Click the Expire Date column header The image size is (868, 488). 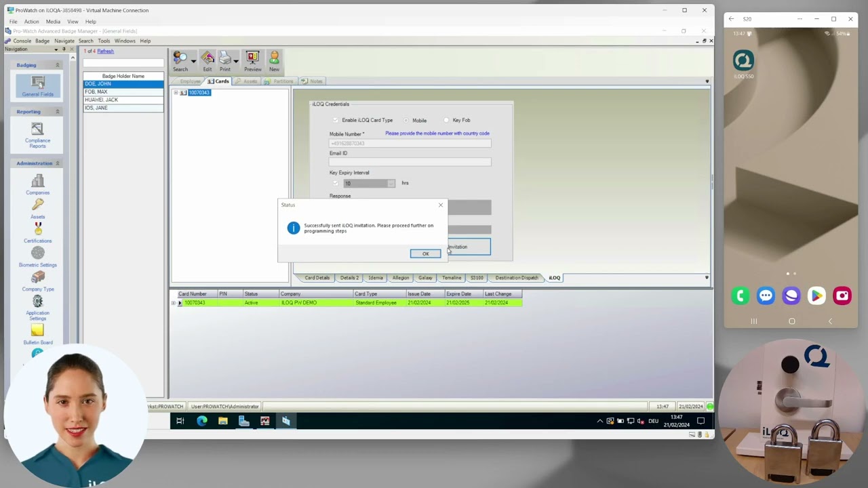pyautogui.click(x=463, y=294)
